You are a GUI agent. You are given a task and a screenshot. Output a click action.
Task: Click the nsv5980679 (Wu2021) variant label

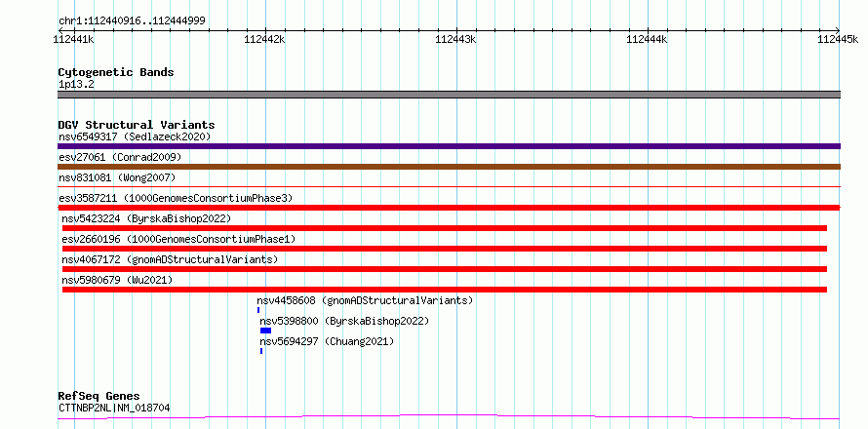click(x=117, y=280)
